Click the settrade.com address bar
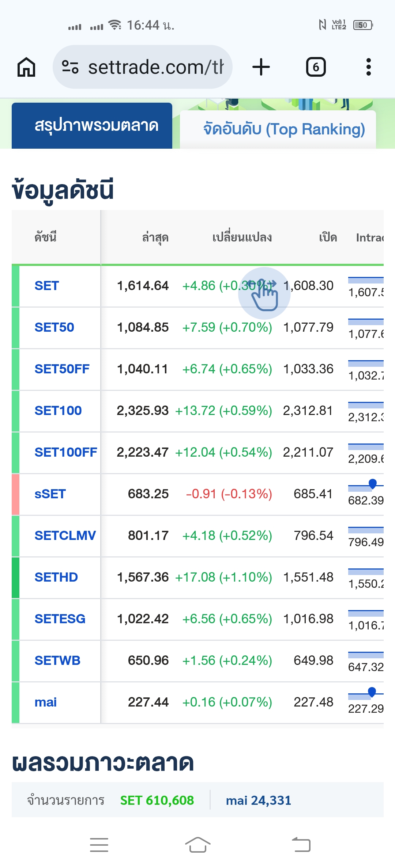 click(143, 67)
